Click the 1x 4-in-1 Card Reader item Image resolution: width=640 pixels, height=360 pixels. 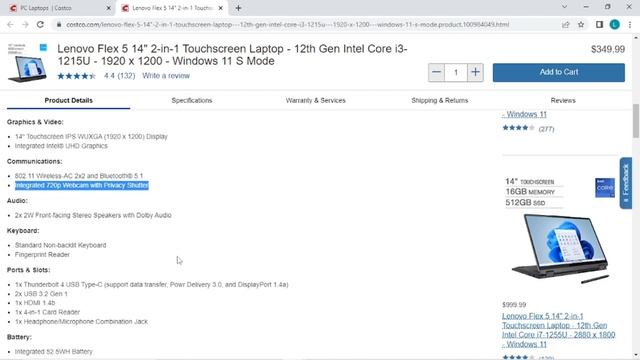(47, 312)
